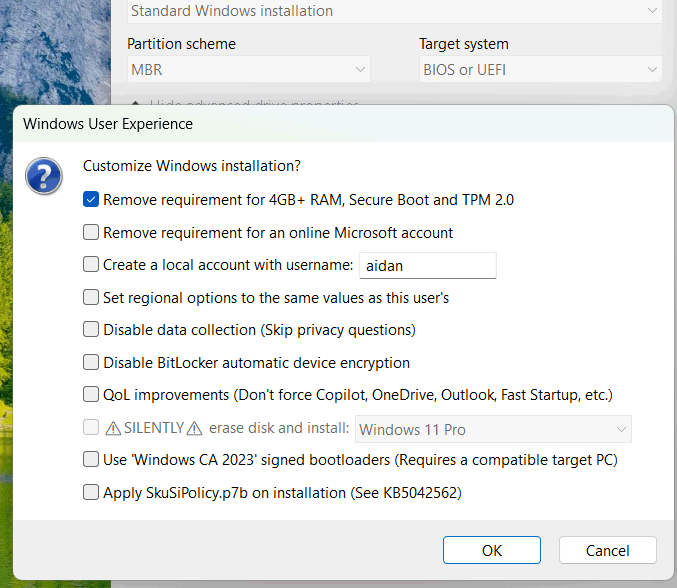Tick Disable BitLocker automatic device encryption

(91, 362)
